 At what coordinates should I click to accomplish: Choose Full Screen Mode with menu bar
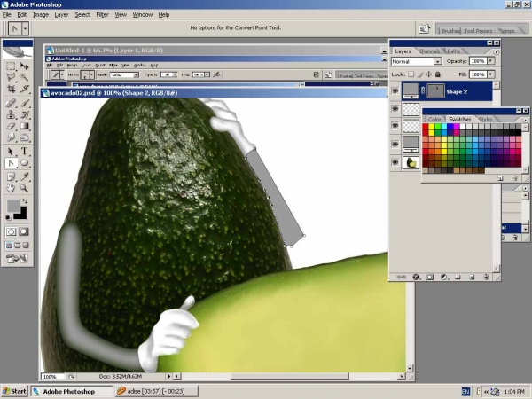(18, 246)
